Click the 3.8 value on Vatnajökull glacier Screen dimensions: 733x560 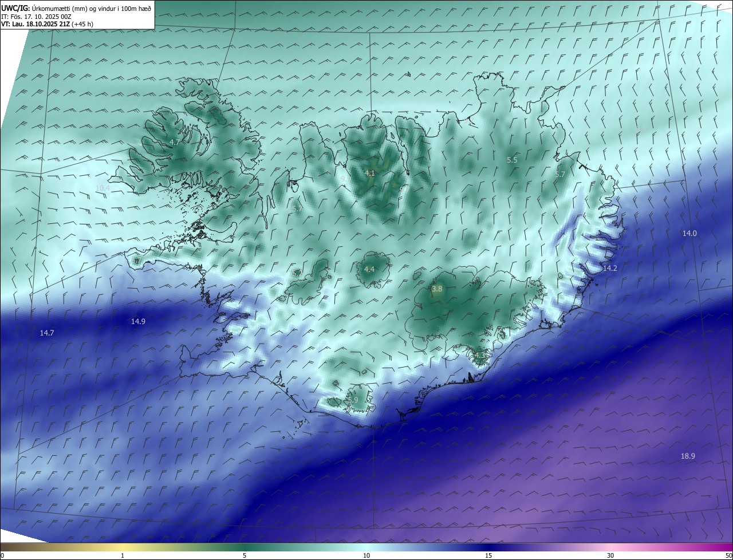pyautogui.click(x=437, y=289)
